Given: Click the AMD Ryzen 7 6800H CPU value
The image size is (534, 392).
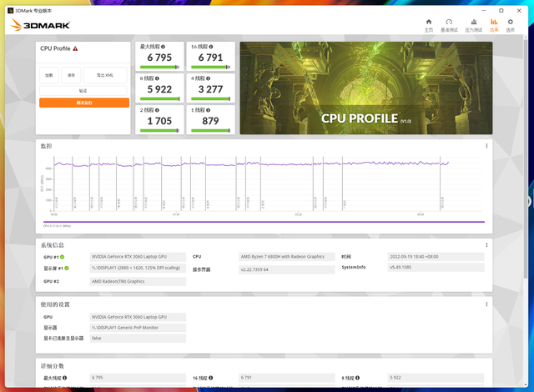Looking at the screenshot, I should pyautogui.click(x=287, y=257).
